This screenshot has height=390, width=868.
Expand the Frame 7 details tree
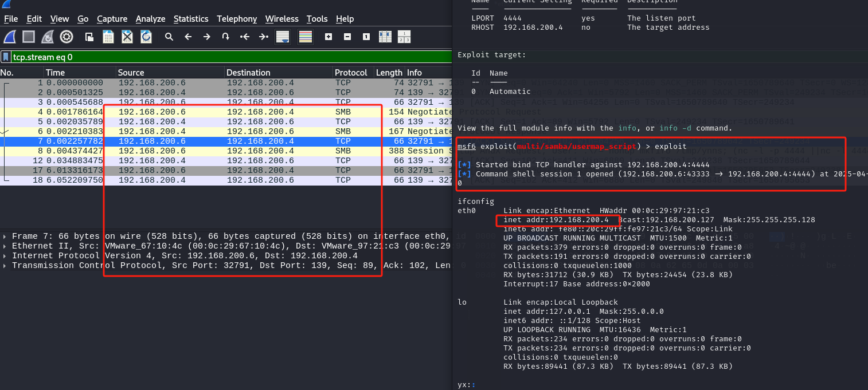tap(5, 236)
